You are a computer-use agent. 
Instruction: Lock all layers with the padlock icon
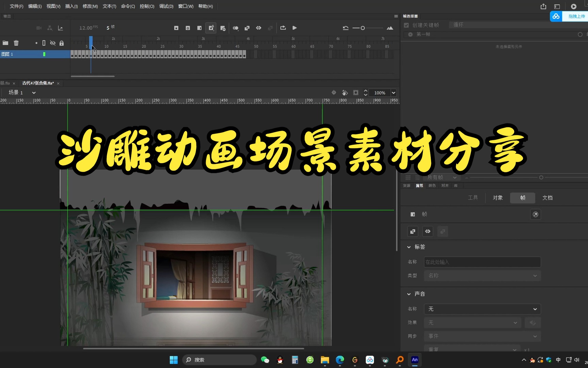tap(62, 43)
